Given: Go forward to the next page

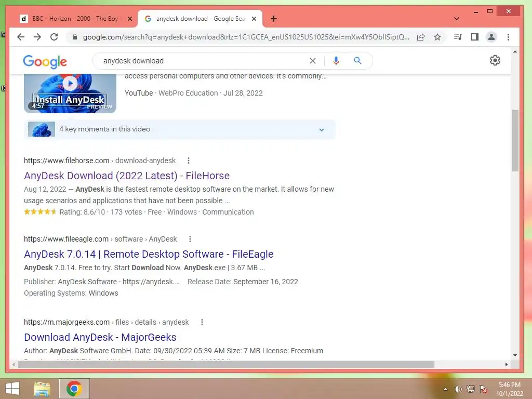Looking at the screenshot, I should (37, 37).
